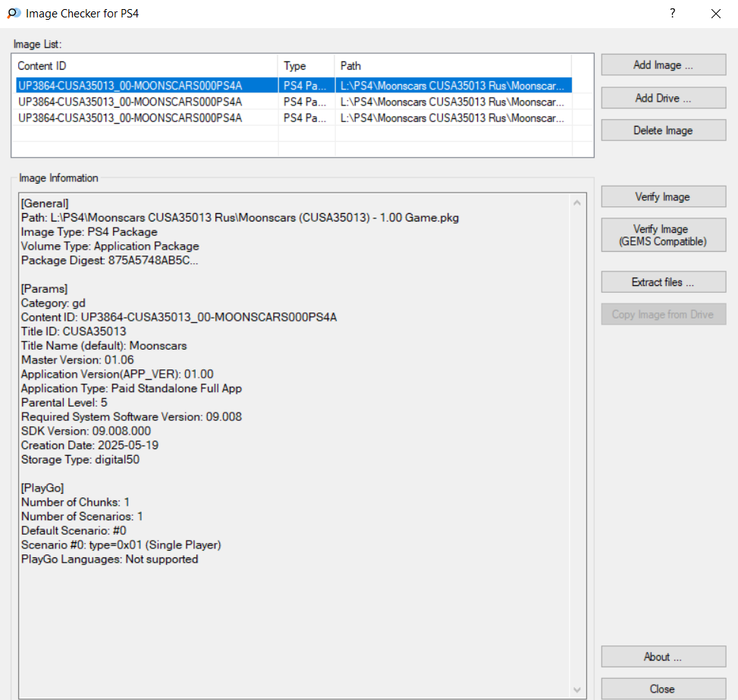Sort by Content ID column header
This screenshot has width=738, height=700.
coord(146,66)
